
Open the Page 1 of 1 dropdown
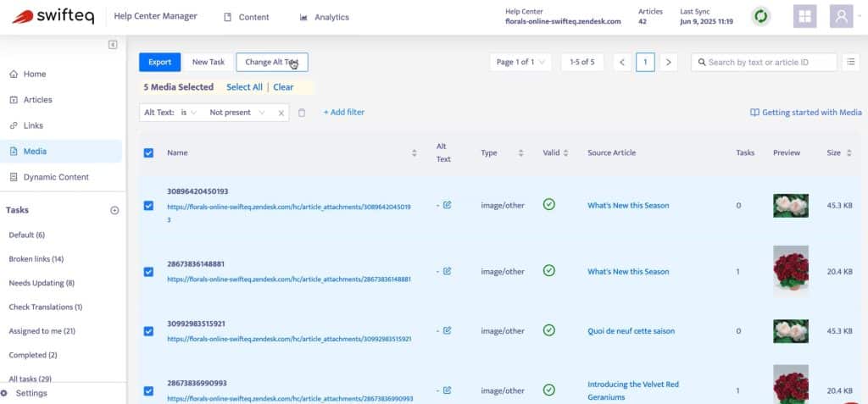click(x=520, y=62)
